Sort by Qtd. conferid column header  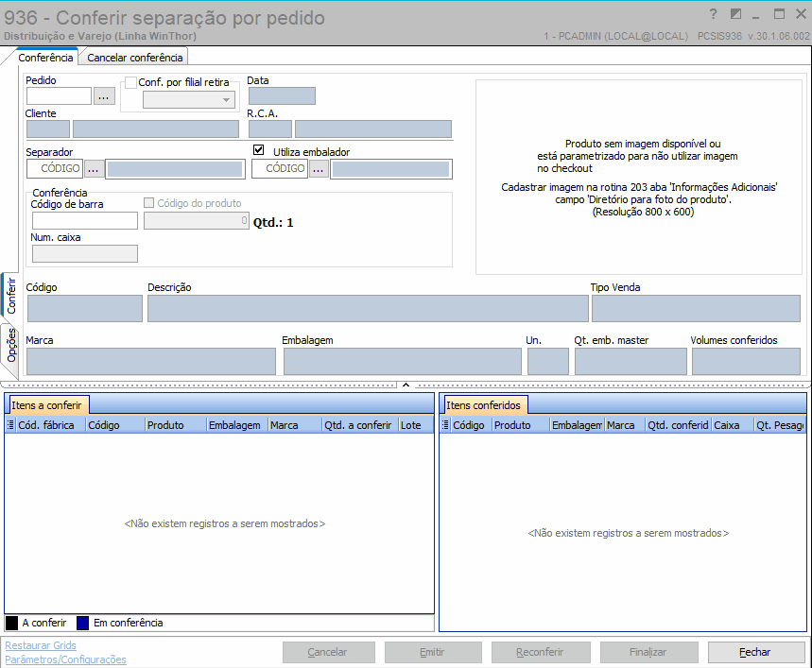[x=679, y=425]
